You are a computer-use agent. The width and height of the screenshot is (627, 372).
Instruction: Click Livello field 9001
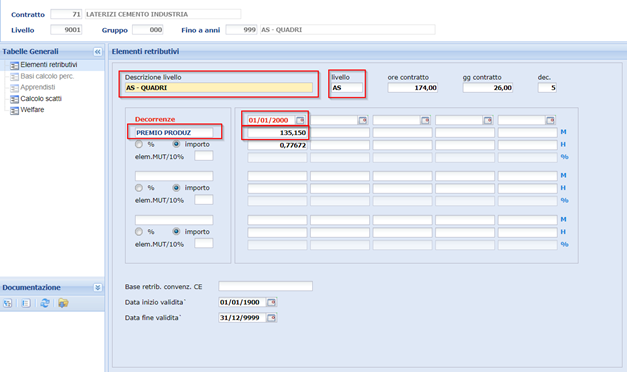[66, 30]
